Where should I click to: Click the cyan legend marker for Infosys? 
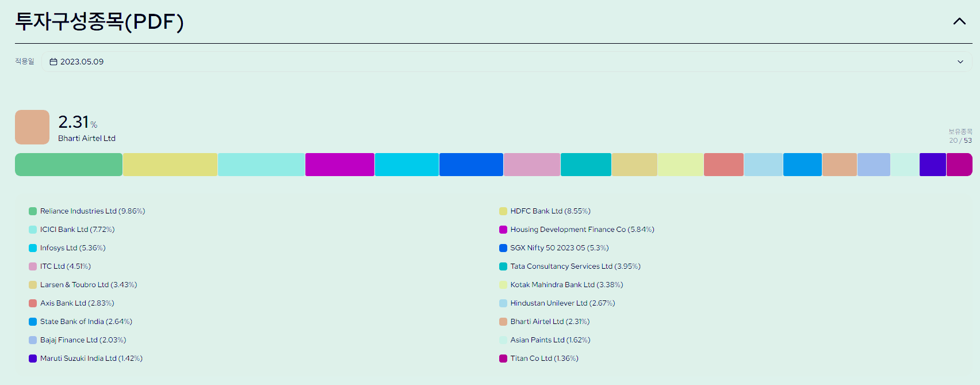point(33,248)
